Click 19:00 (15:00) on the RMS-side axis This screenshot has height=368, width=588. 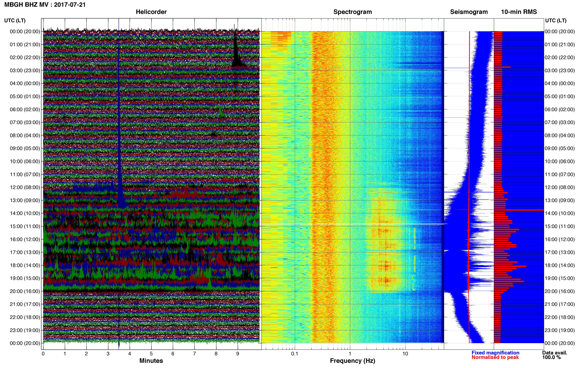pos(560,278)
